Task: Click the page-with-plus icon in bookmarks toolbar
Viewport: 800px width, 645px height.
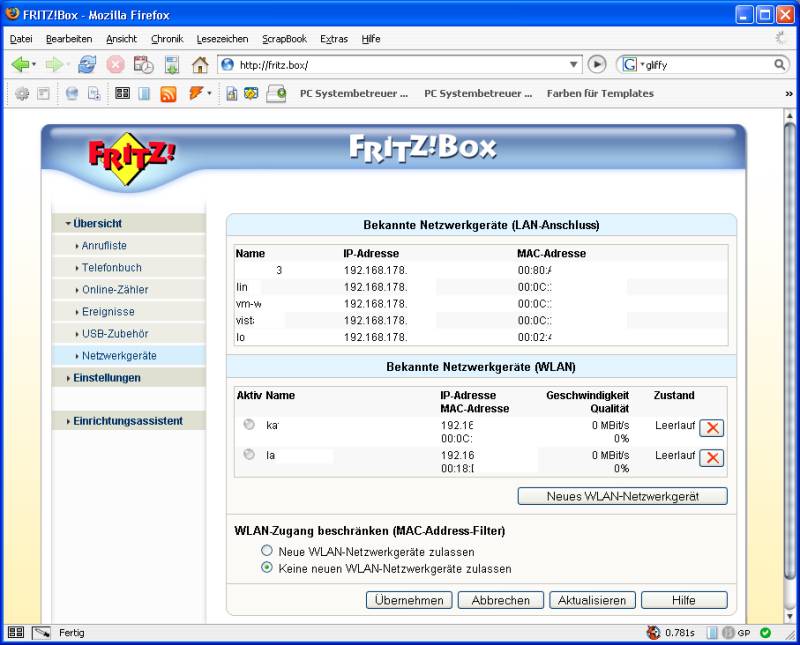Action: (x=94, y=93)
